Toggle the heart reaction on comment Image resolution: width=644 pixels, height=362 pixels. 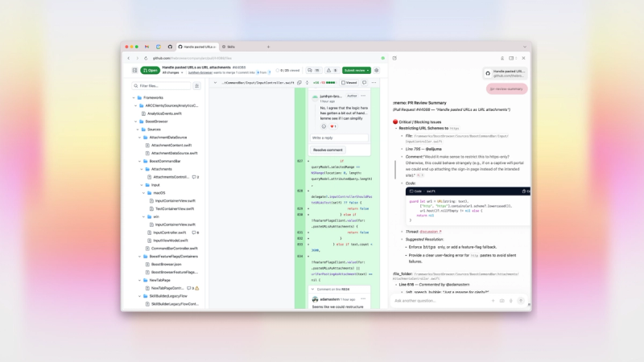[x=333, y=126]
